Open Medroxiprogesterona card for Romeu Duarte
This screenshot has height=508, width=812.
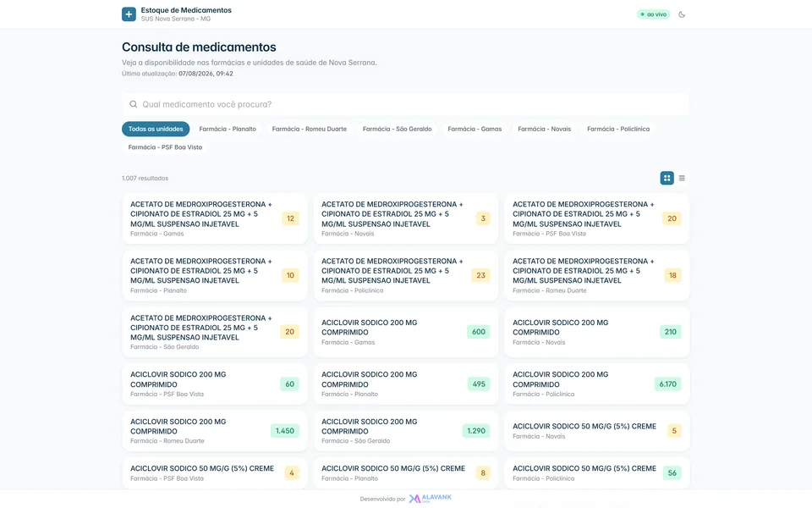coord(597,275)
